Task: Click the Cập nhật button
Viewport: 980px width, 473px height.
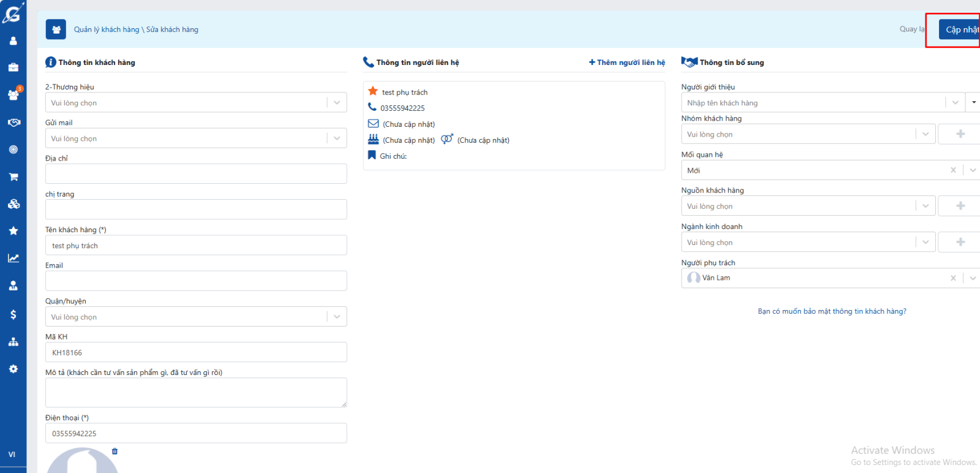Action: [960, 29]
